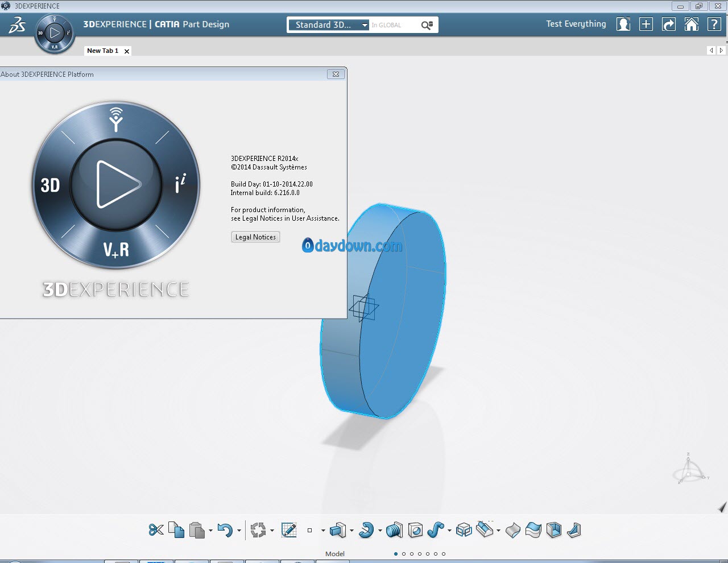Close the New Tab 1 tab
The width and height of the screenshot is (728, 563).
127,51
